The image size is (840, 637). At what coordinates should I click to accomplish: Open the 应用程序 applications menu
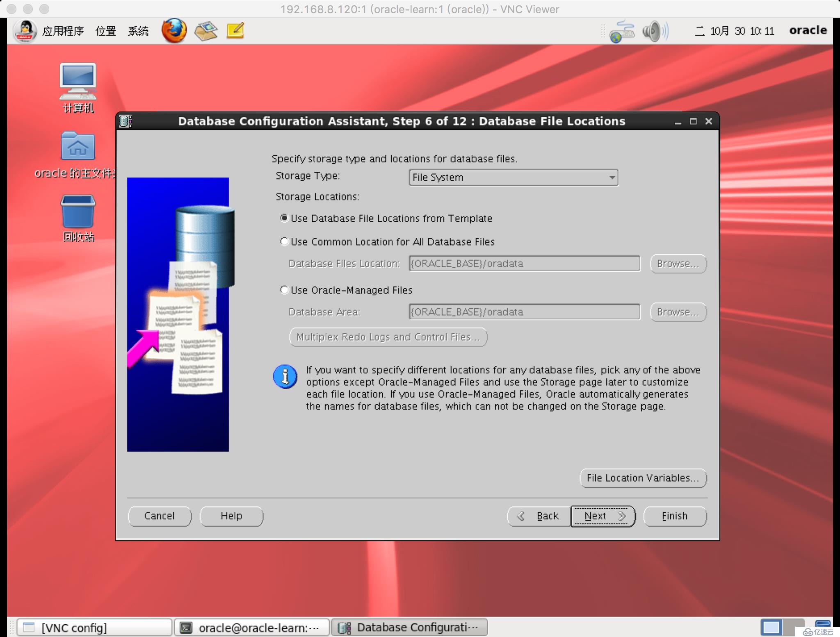63,31
